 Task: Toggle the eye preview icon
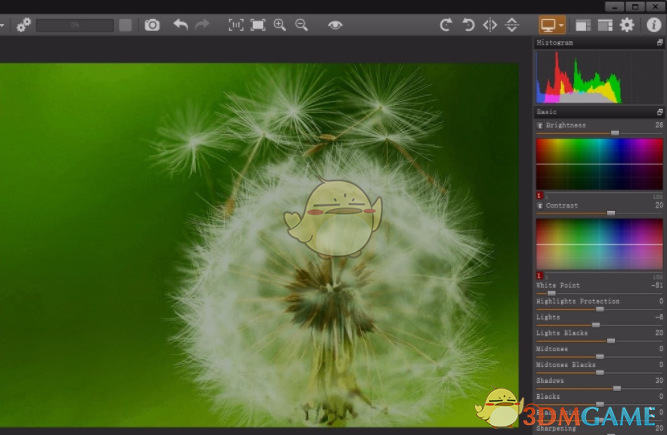pos(335,25)
